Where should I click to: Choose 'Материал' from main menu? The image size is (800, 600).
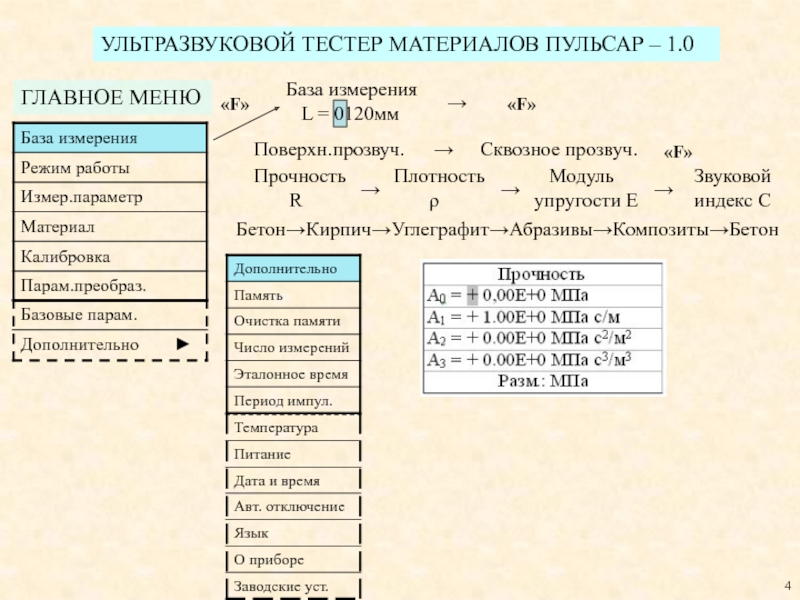[110, 227]
